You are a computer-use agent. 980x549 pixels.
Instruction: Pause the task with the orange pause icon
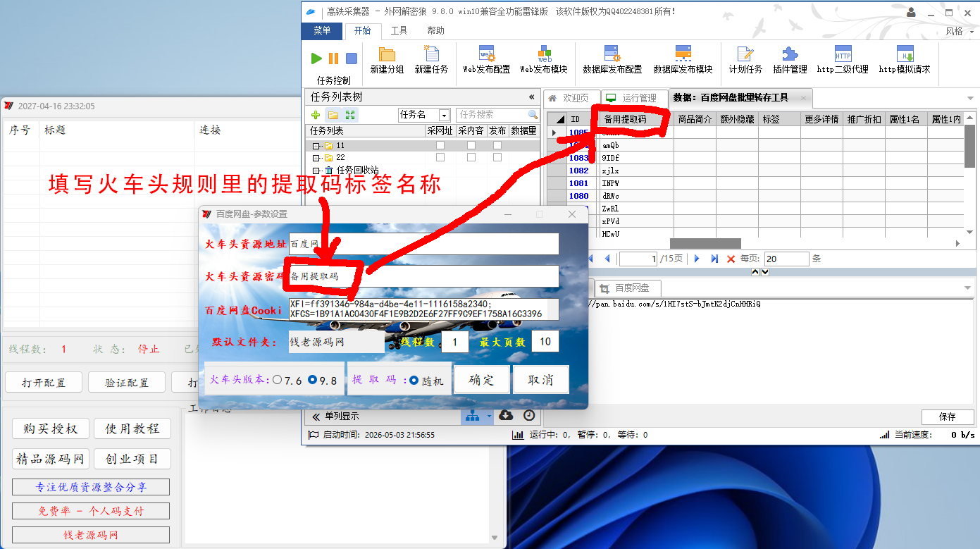333,58
